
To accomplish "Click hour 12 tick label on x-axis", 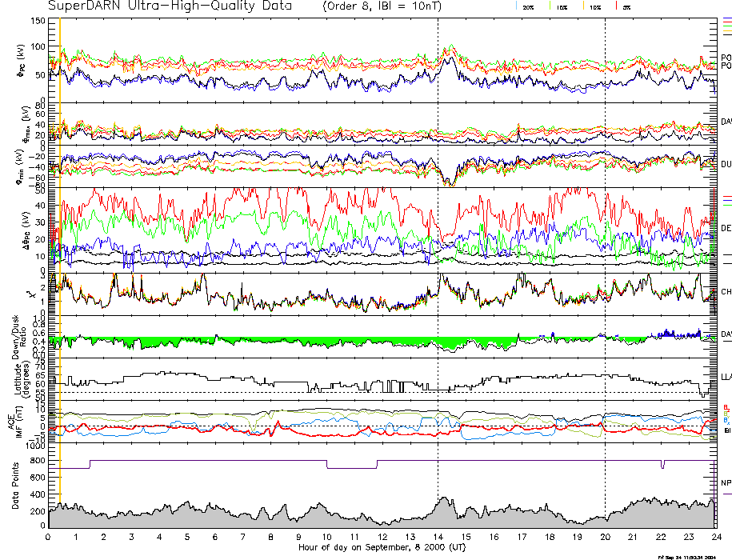I will click(x=382, y=537).
